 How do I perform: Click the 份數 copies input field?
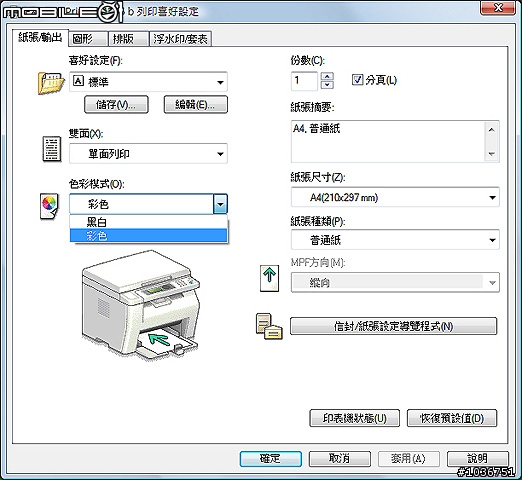(x=304, y=81)
